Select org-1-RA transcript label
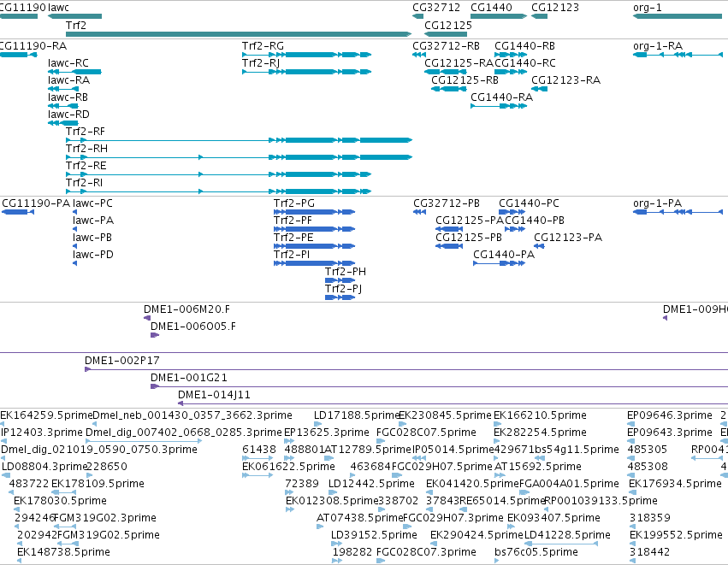This screenshot has width=728, height=565. click(x=658, y=46)
